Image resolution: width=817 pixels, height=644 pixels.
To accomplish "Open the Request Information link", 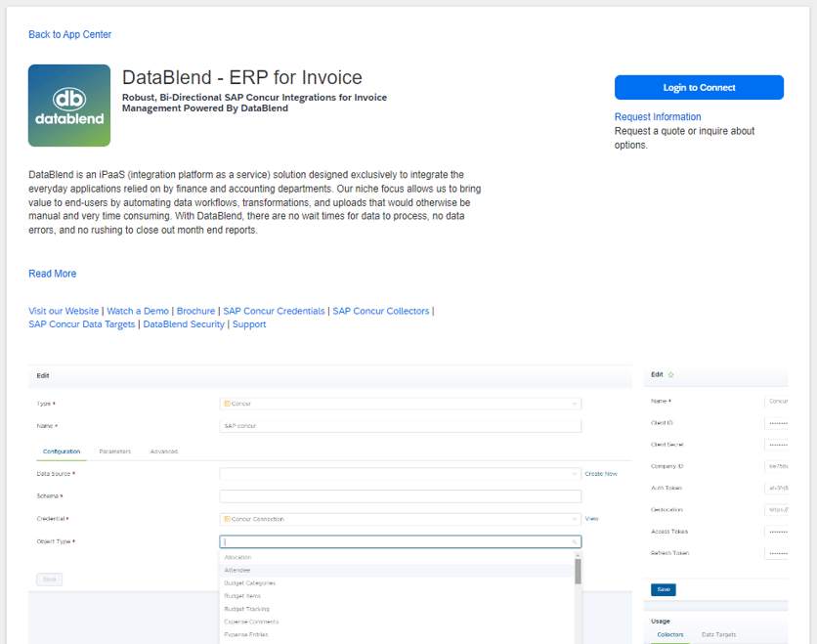I will 658,116.
